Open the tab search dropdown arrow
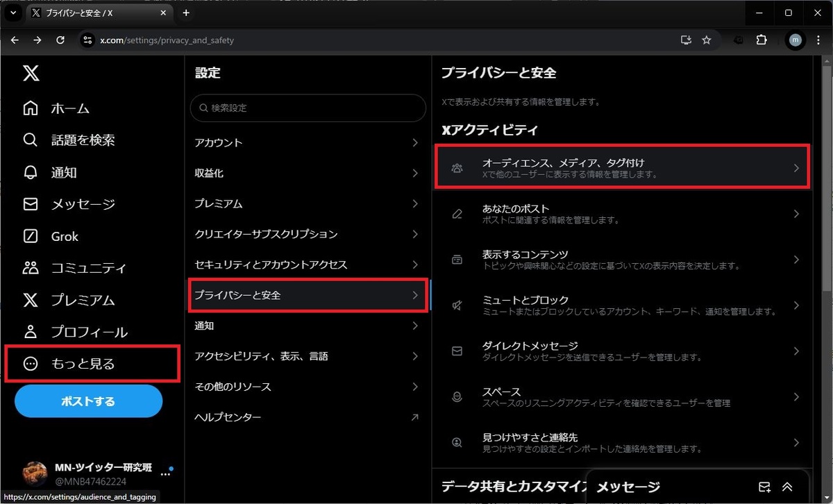The image size is (833, 504). pyautogui.click(x=12, y=12)
